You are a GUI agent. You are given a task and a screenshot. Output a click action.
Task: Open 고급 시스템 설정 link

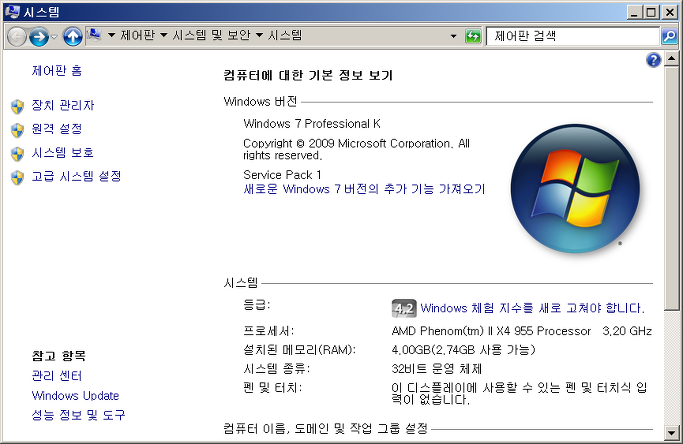[76, 176]
